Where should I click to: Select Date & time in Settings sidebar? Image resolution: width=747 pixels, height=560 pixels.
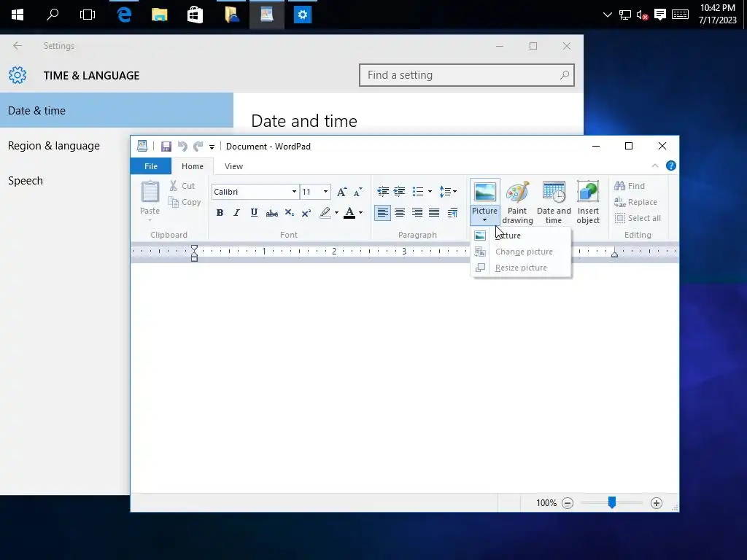pyautogui.click(x=117, y=111)
